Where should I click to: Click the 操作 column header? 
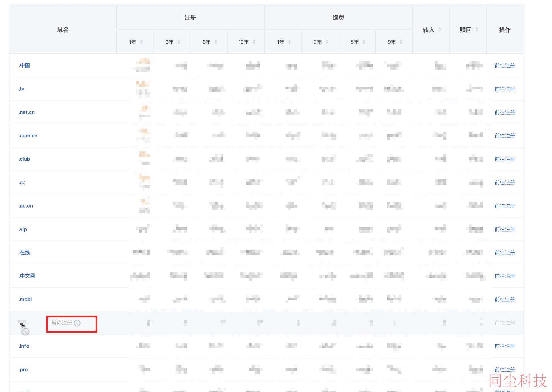[x=505, y=30]
